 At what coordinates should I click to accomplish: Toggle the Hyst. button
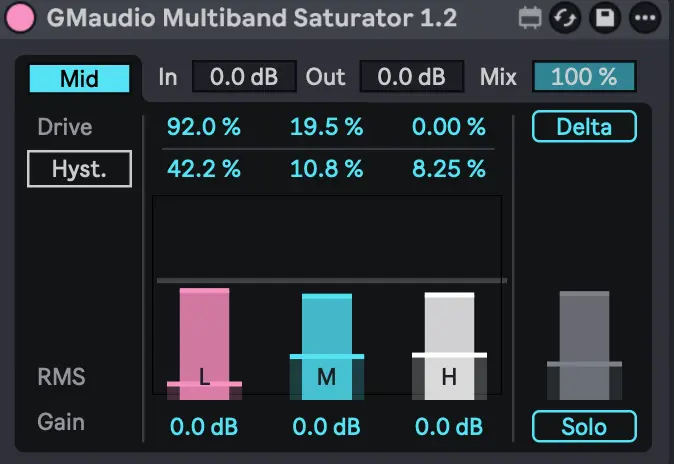tap(79, 169)
